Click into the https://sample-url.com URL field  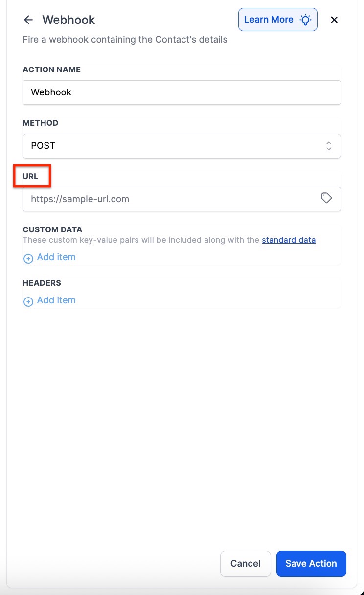point(182,199)
